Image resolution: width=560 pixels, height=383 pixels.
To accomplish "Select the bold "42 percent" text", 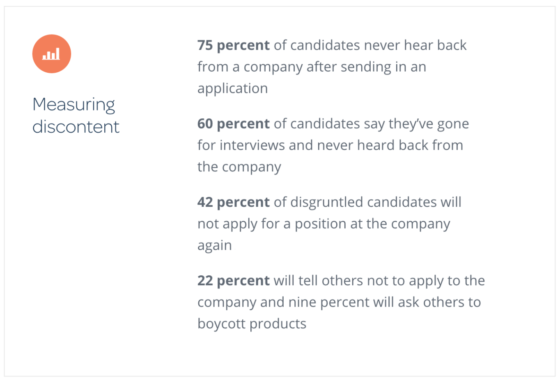I will pos(233,202).
